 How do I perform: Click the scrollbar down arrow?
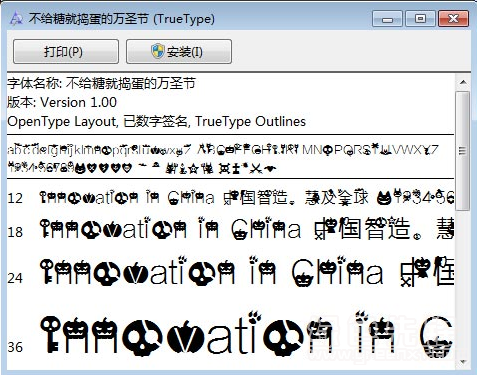[x=463, y=362]
